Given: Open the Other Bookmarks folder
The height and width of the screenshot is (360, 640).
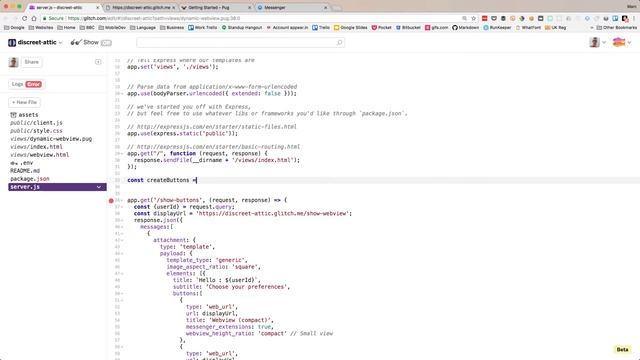Looking at the screenshot, I should click(616, 28).
